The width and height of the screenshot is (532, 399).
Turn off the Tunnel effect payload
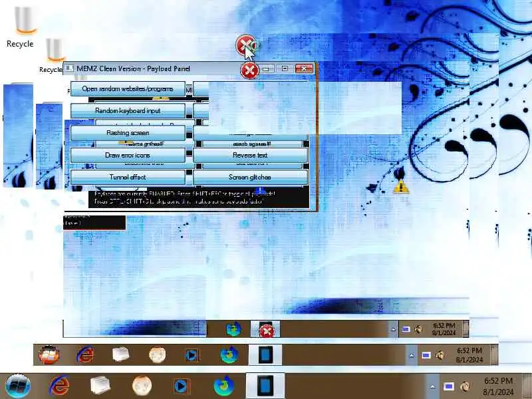click(128, 178)
